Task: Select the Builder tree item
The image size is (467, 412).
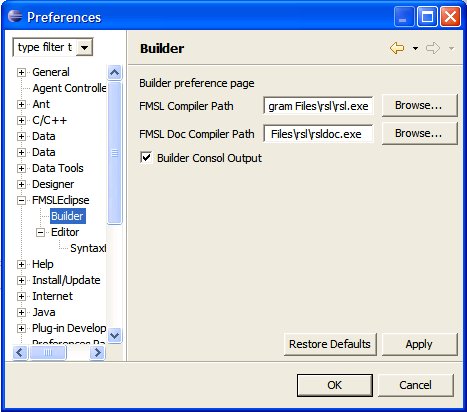Action: click(x=68, y=216)
